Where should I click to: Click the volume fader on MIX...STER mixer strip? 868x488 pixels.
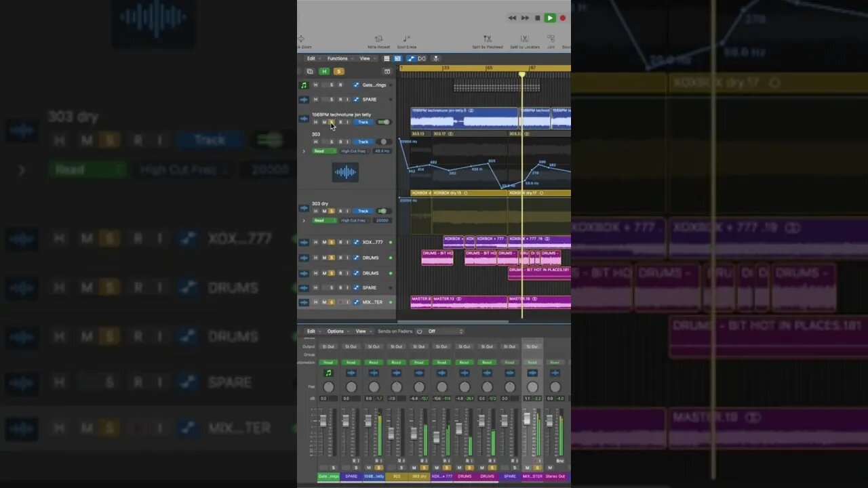click(527, 419)
